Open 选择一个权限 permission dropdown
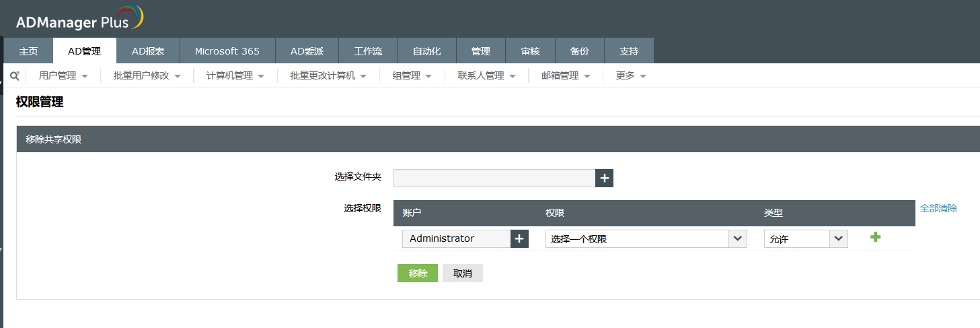The width and height of the screenshot is (980, 328). (x=646, y=238)
